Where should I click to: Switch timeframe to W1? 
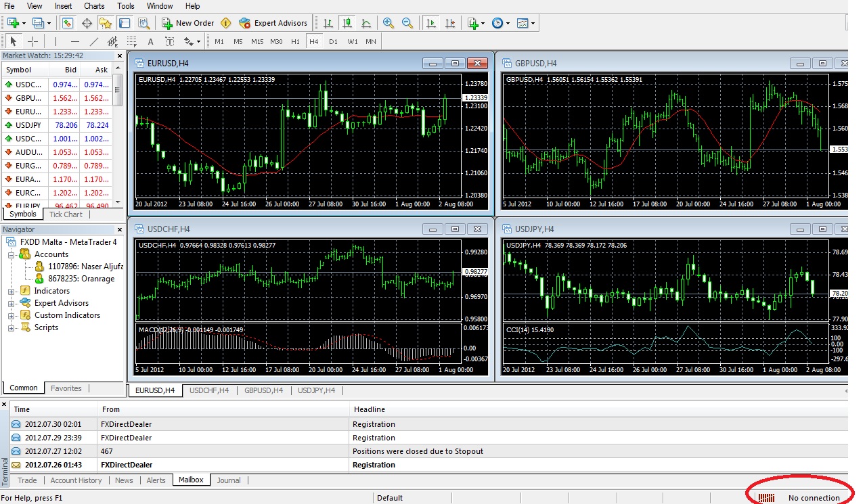pyautogui.click(x=353, y=41)
